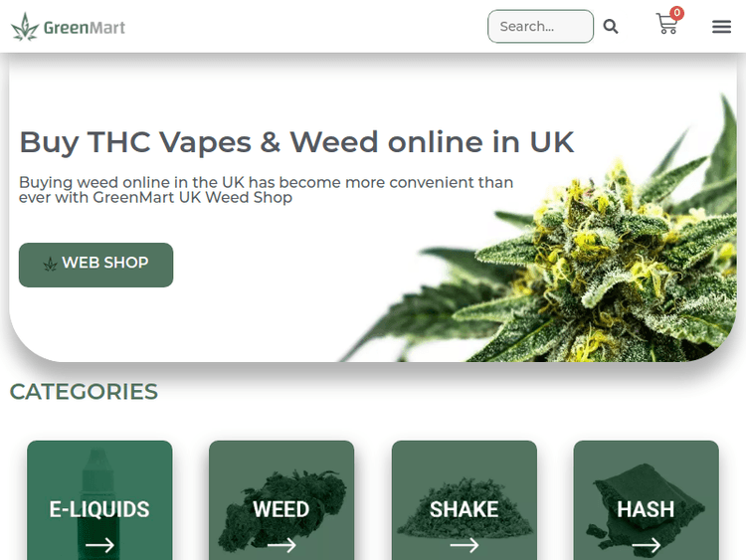Select the HASH category label
The image size is (746, 560).
646,509
